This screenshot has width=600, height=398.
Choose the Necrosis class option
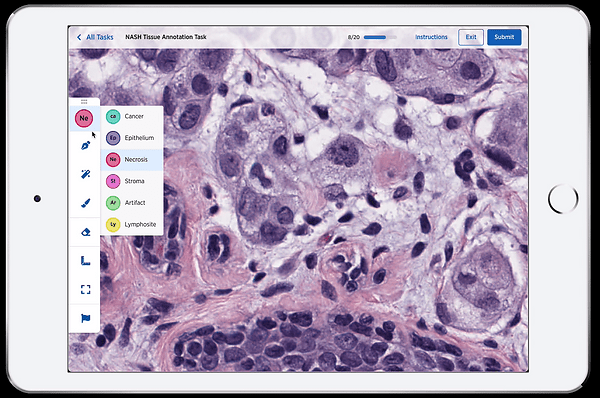click(x=132, y=160)
